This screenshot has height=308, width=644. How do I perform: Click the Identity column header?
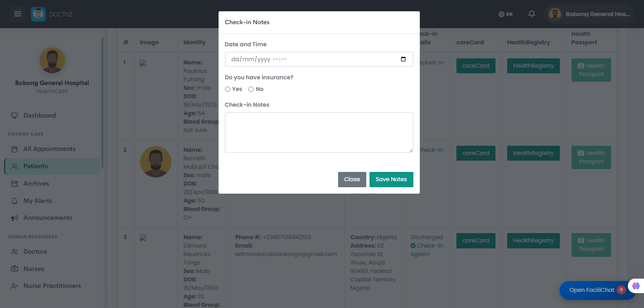tap(194, 42)
